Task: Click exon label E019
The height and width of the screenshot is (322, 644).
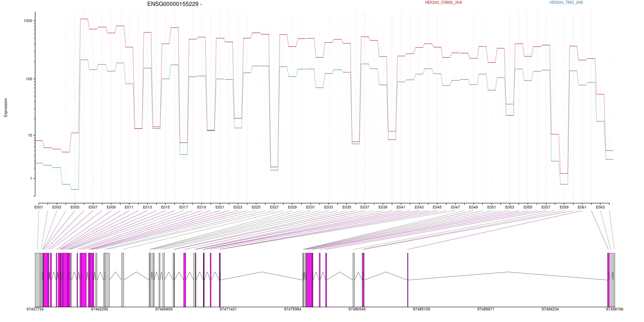Action: click(x=202, y=207)
